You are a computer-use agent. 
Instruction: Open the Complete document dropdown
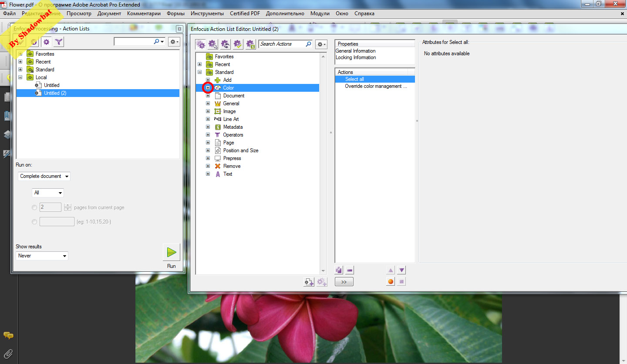[x=44, y=176]
